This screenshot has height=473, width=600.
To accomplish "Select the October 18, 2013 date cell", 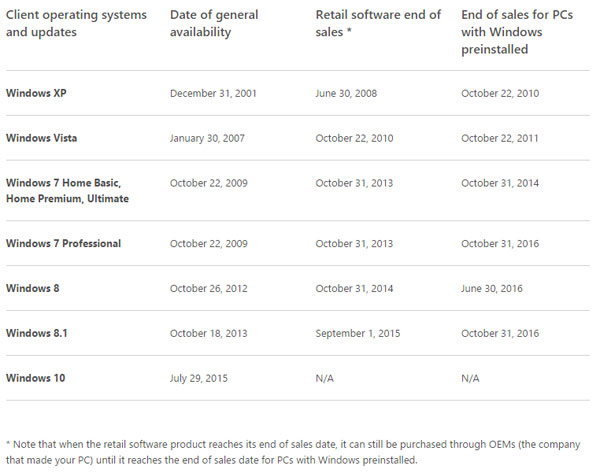I will [208, 333].
